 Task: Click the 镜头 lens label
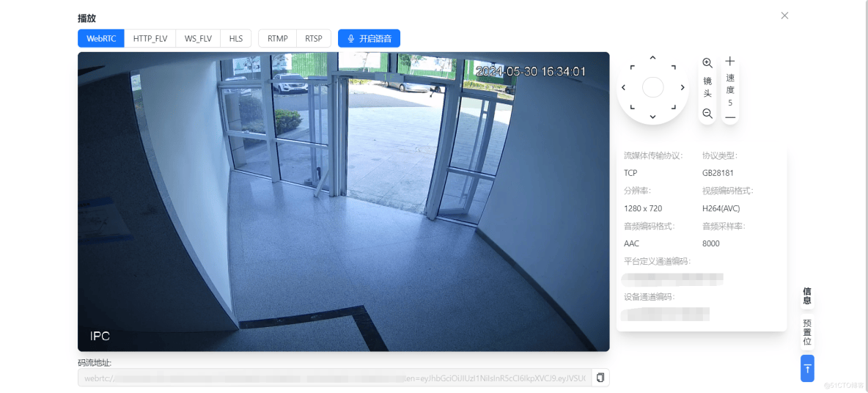pyautogui.click(x=707, y=87)
